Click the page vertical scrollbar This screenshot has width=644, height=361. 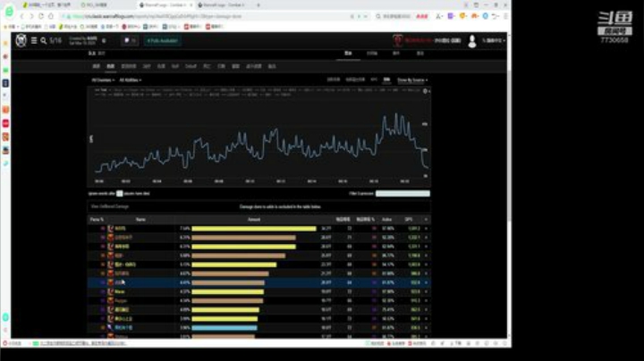pyautogui.click(x=509, y=144)
